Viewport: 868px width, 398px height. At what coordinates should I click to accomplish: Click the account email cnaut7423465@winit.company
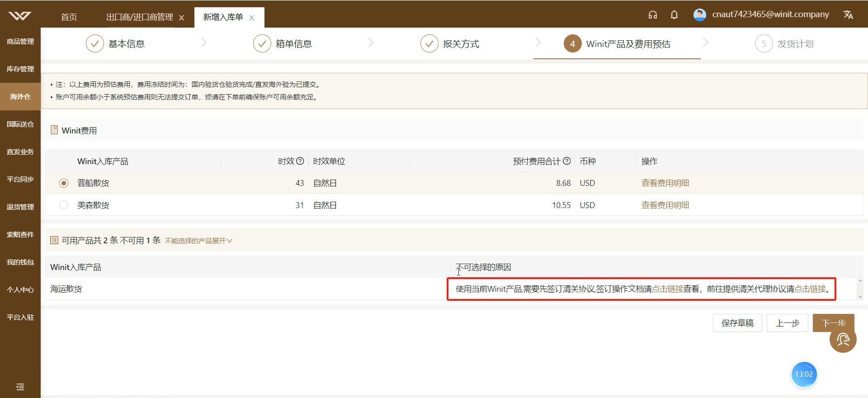coord(770,14)
